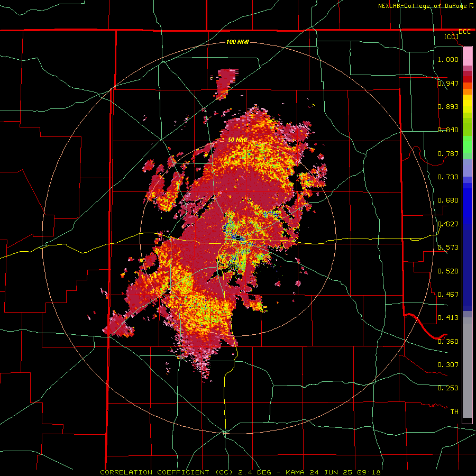This screenshot has width=476, height=476.
Task: Select the 0.840 scale value
Action: [448, 130]
